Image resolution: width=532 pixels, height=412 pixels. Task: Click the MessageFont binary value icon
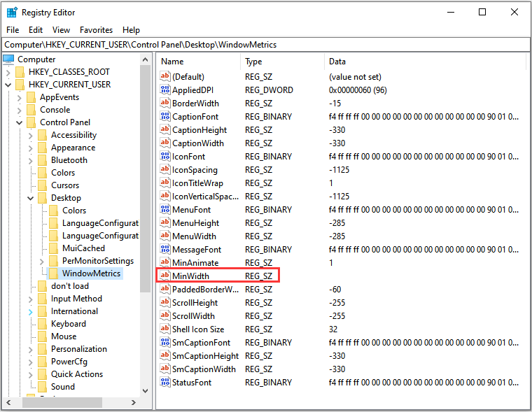coord(165,249)
